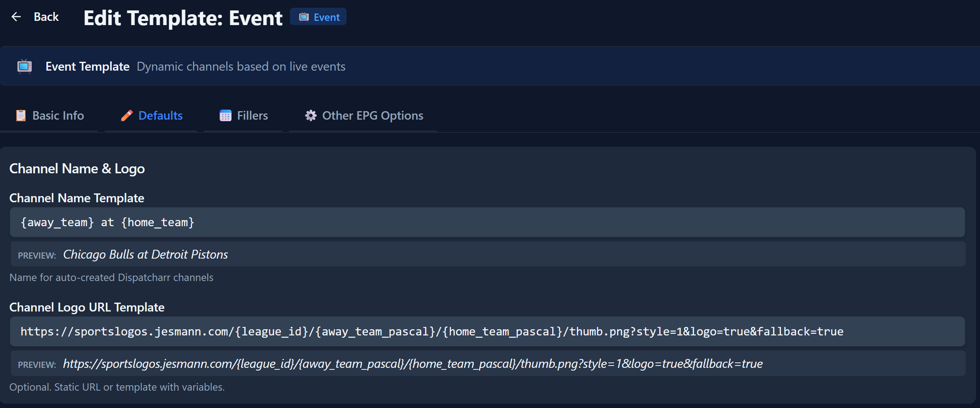Select the Defaults tab label
This screenshot has width=980, height=408.
(160, 115)
